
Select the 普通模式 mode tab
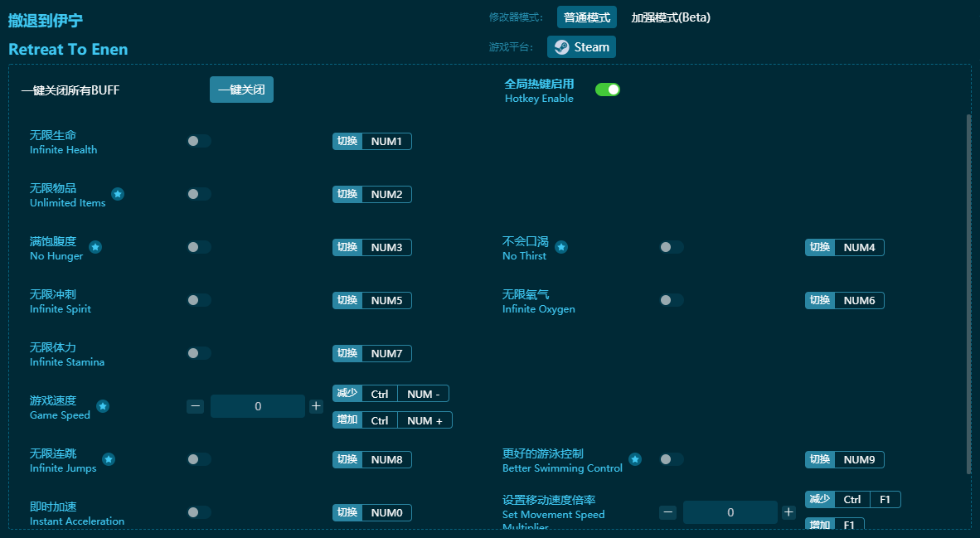(x=586, y=17)
